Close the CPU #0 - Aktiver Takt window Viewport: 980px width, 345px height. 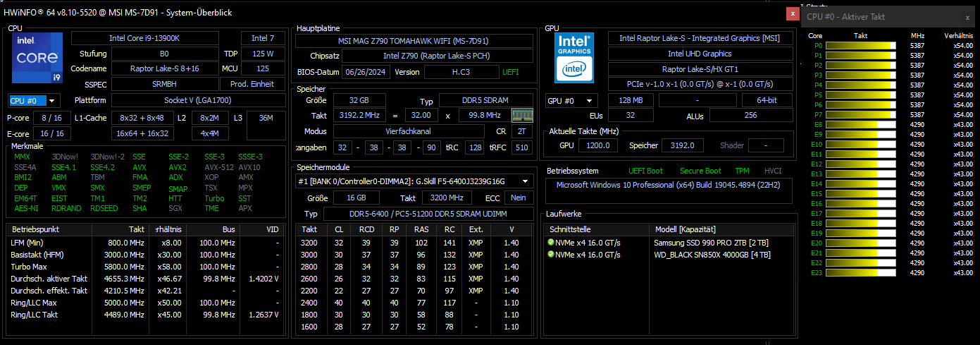pos(967,16)
